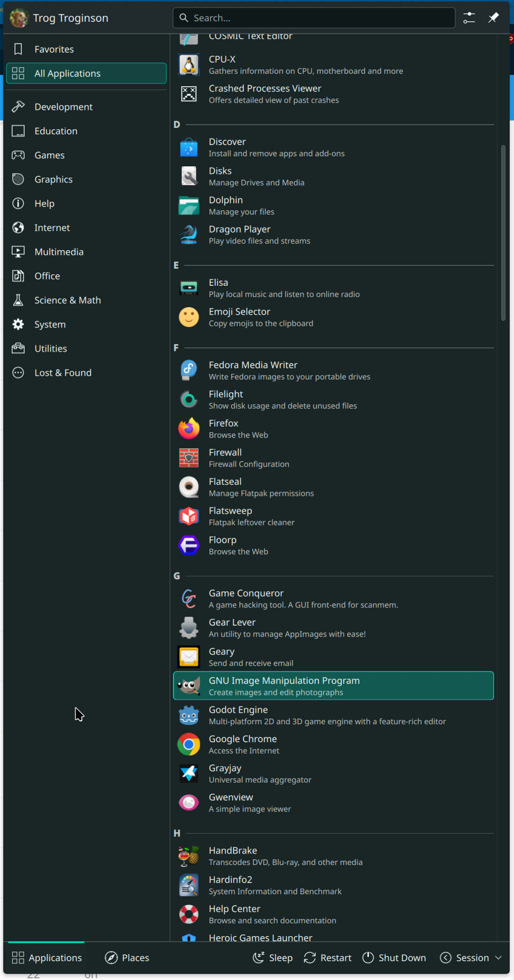Launch Elisa music player icon
The height and width of the screenshot is (980, 514).
pyautogui.click(x=189, y=288)
